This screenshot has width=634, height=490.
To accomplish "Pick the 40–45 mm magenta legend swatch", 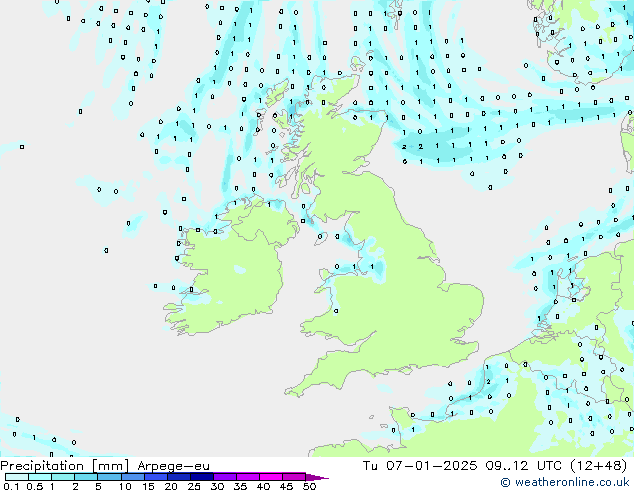I will click(x=271, y=477).
